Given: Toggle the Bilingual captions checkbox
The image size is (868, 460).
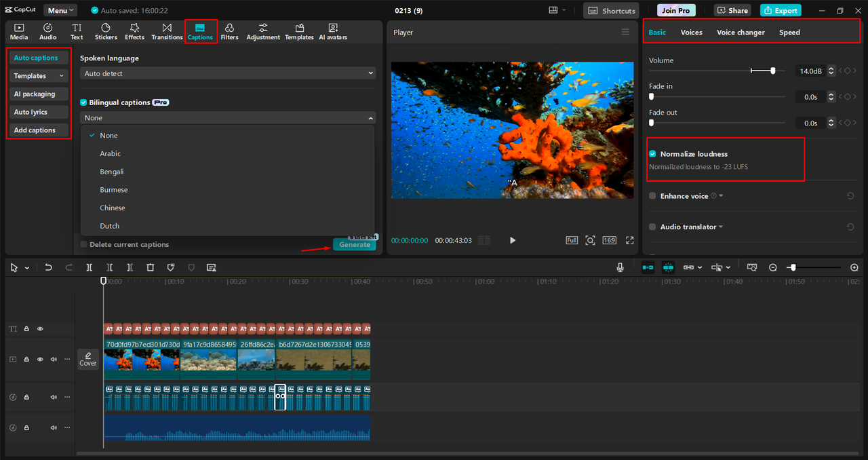Looking at the screenshot, I should click(84, 102).
